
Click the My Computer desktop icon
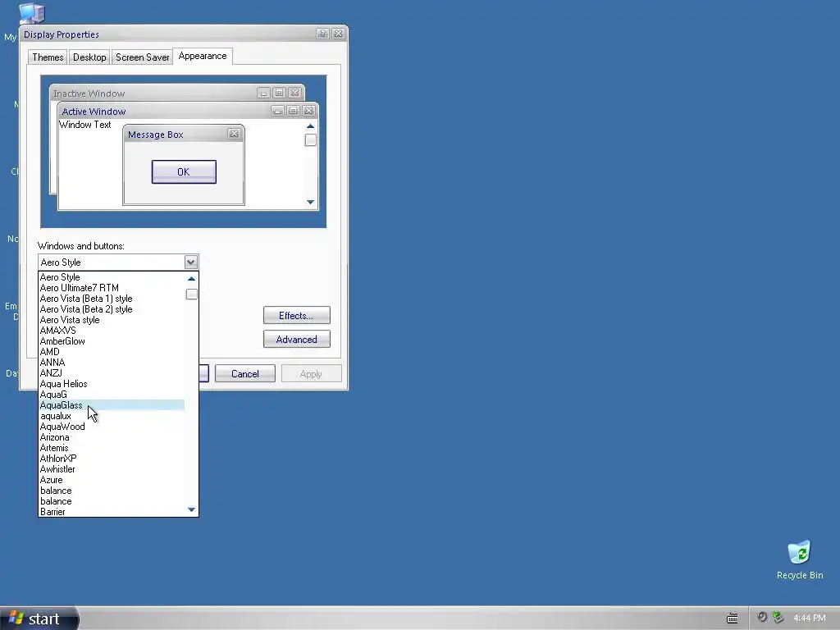[31, 13]
